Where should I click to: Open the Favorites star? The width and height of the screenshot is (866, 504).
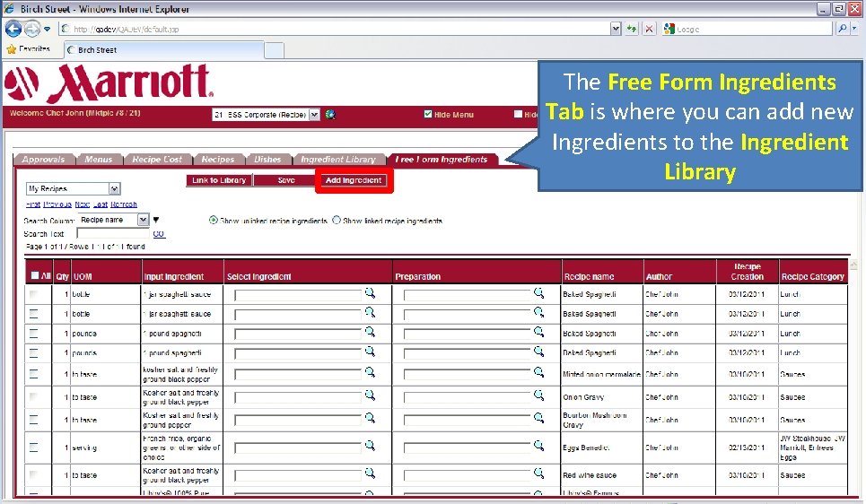pos(11,49)
